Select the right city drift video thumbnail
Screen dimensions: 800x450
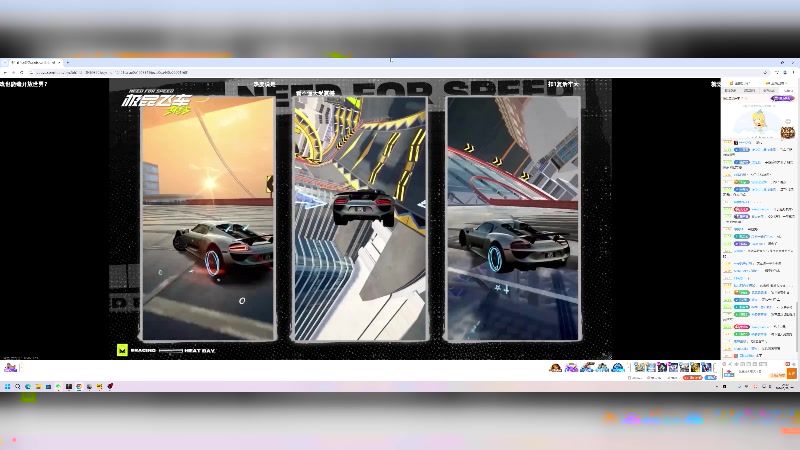coord(513,218)
